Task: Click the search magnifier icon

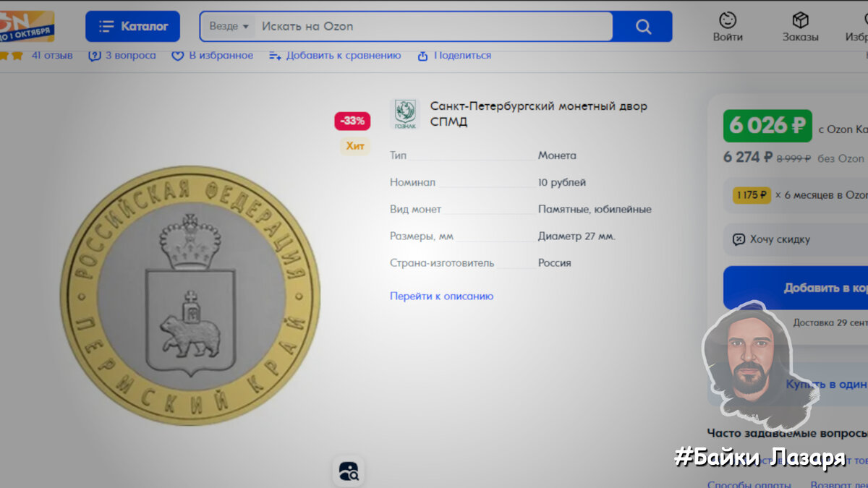Action: click(x=642, y=26)
